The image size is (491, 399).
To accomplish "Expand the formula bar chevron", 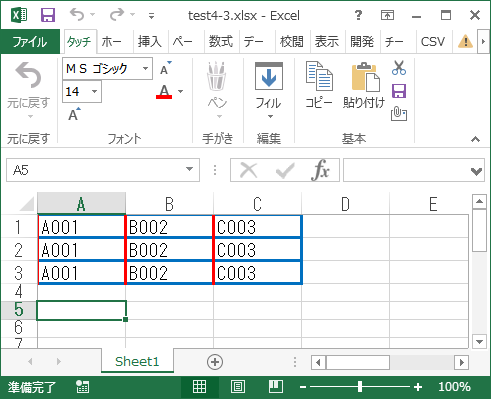I will (476, 171).
